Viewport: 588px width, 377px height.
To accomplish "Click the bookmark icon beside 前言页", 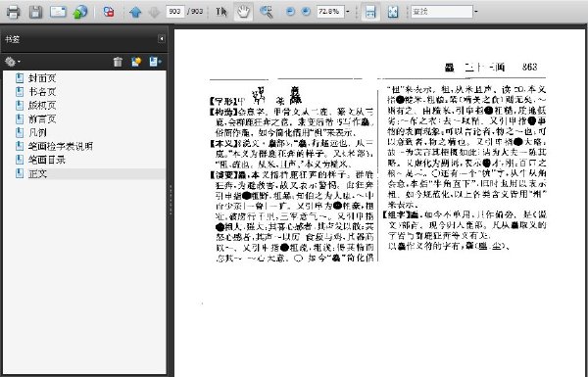I will (20, 118).
